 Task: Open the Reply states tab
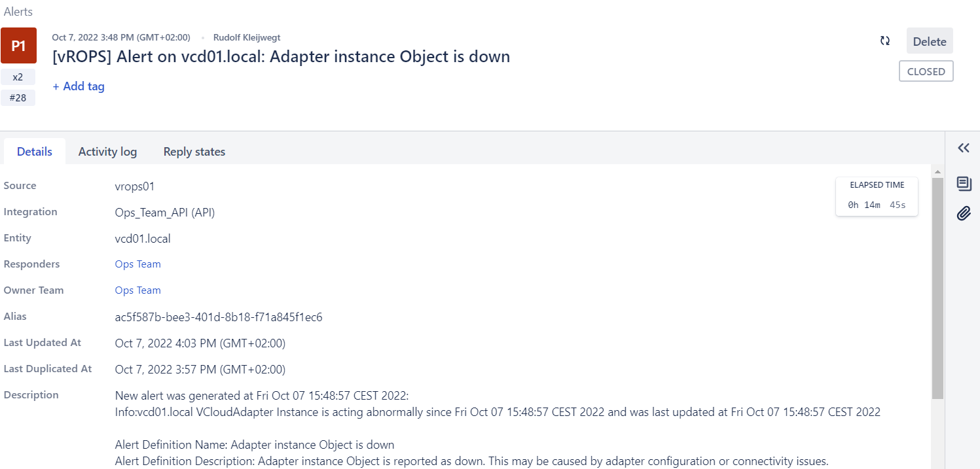(x=194, y=151)
